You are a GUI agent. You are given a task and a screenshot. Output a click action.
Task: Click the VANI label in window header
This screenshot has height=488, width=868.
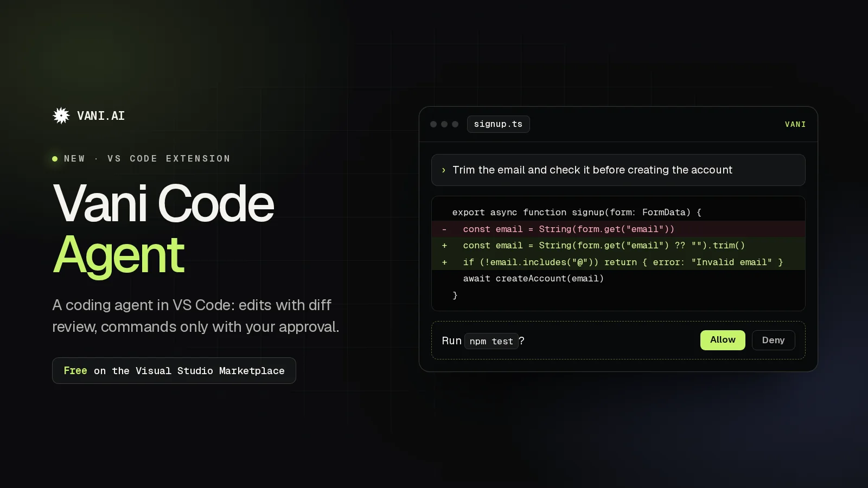795,125
